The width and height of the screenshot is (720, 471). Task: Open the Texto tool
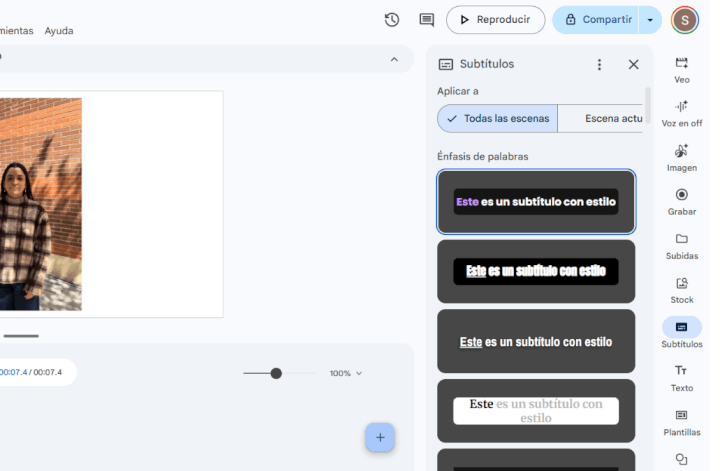[x=682, y=378]
